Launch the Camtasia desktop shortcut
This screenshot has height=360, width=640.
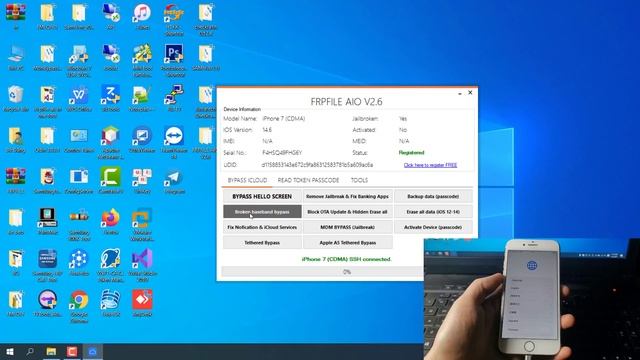(111, 181)
